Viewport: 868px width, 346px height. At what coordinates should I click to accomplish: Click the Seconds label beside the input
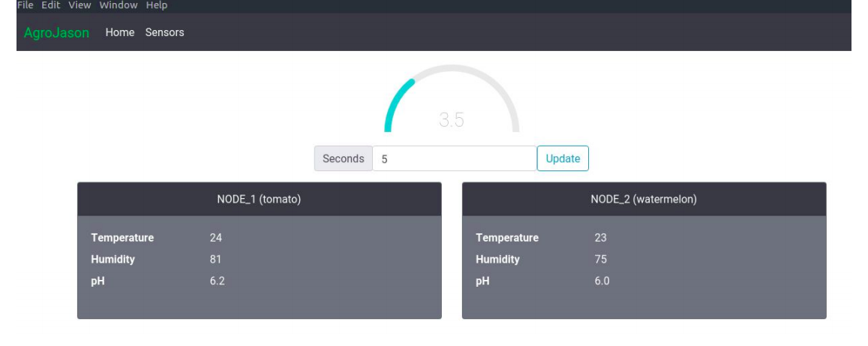(343, 158)
